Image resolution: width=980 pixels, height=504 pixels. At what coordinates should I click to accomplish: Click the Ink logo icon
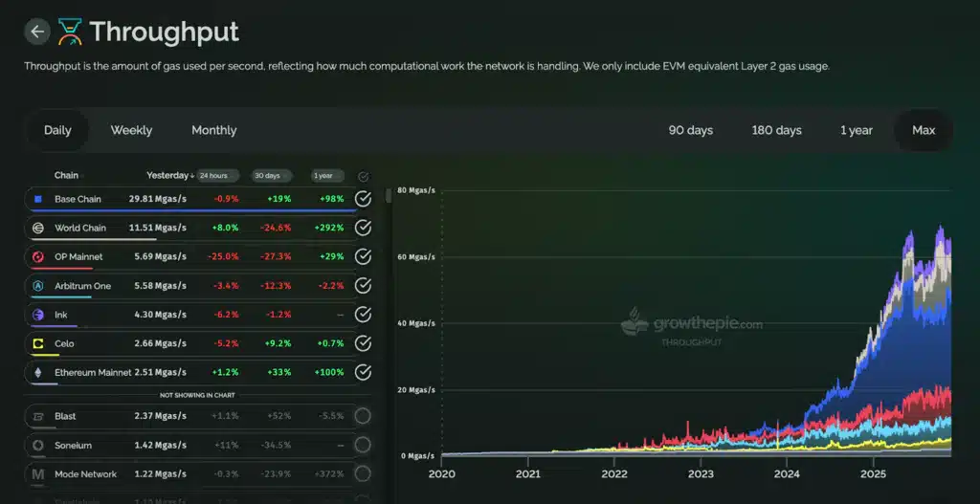click(x=38, y=315)
